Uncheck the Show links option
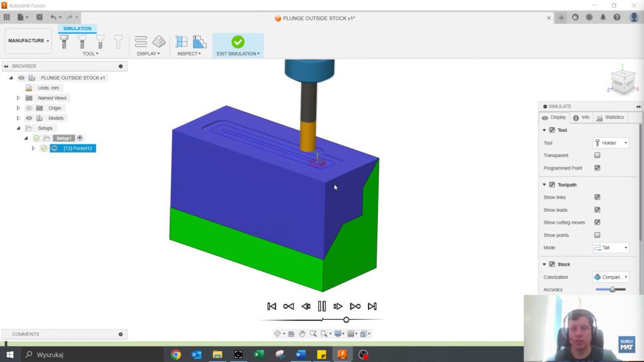This screenshot has height=362, width=644. click(x=597, y=197)
